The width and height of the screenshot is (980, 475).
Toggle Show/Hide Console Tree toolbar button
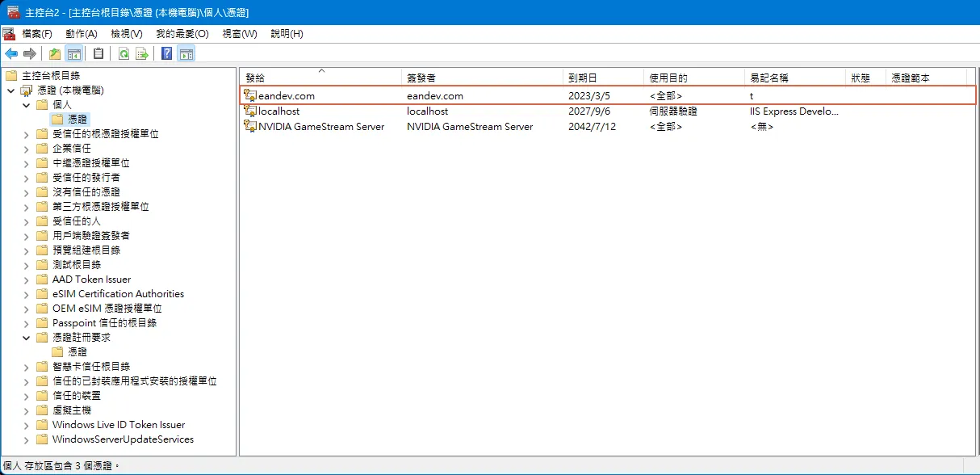pyautogui.click(x=73, y=54)
